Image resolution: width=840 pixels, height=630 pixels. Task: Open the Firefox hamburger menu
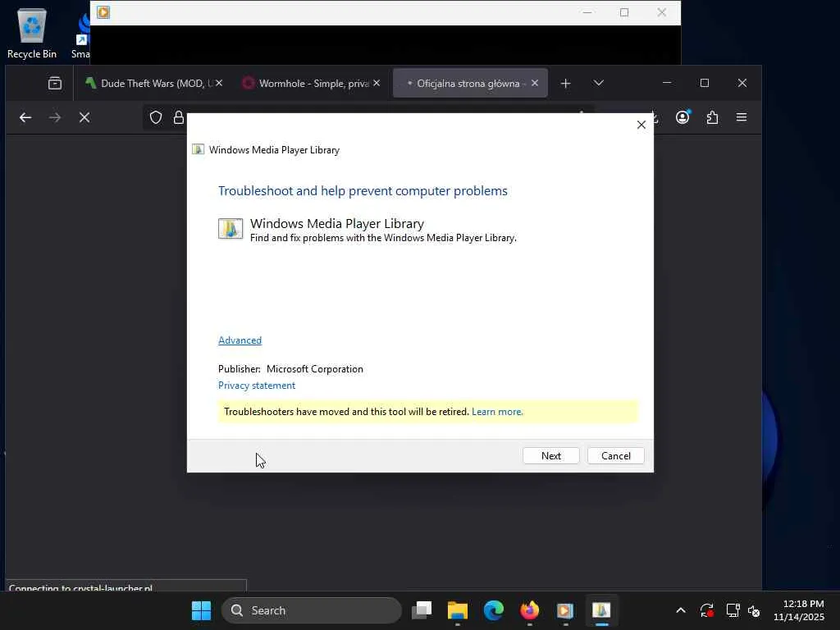point(742,117)
